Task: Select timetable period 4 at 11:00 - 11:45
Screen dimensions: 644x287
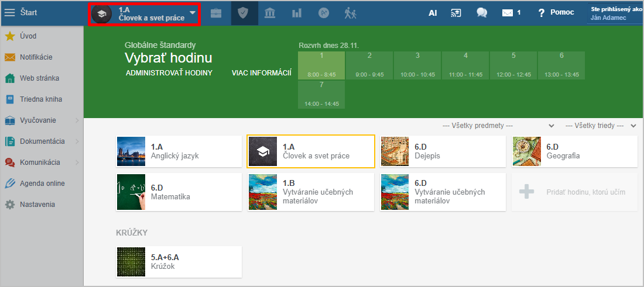Action: (x=465, y=65)
